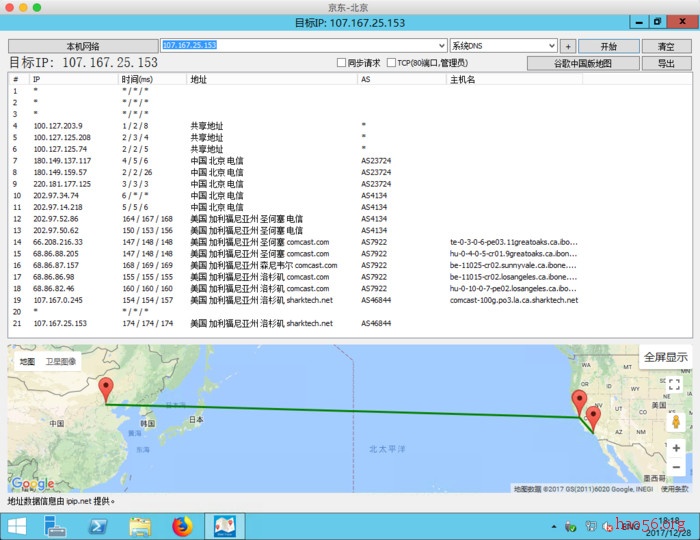The width and height of the screenshot is (700, 540).
Task: Select hop row 202.97.52.86
Action: click(x=350, y=219)
